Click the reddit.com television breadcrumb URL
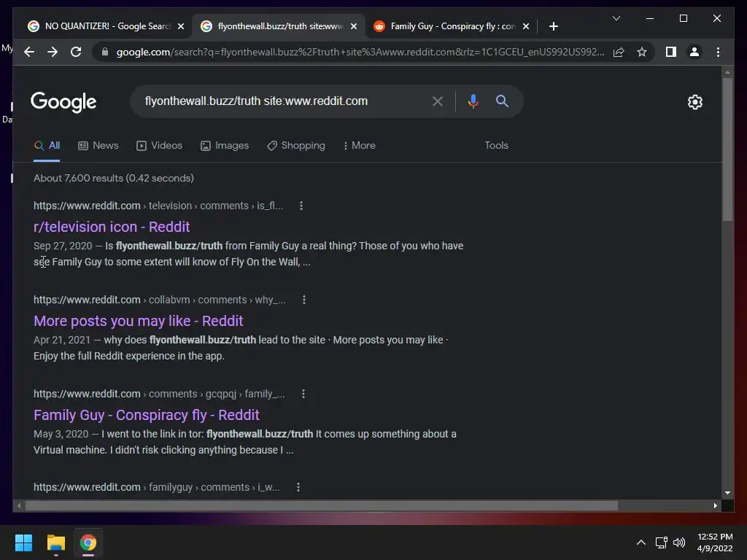This screenshot has height=560, width=747. [158, 206]
